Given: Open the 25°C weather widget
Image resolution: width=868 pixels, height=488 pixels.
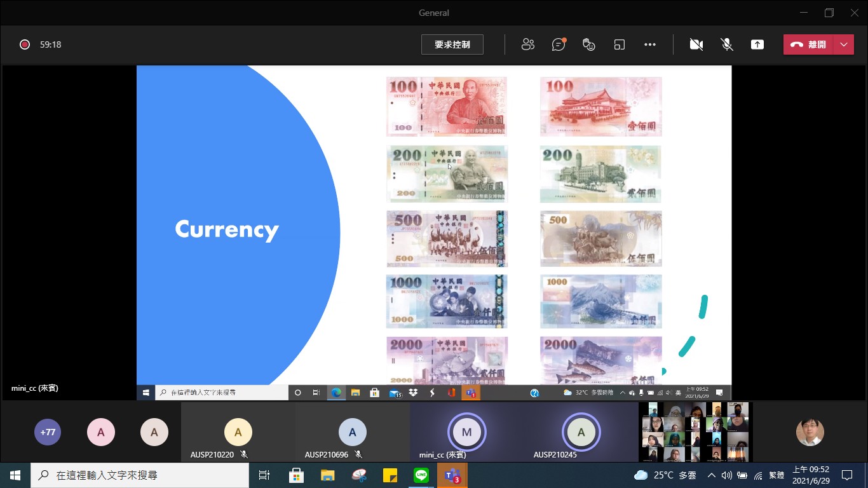Looking at the screenshot, I should pyautogui.click(x=665, y=475).
